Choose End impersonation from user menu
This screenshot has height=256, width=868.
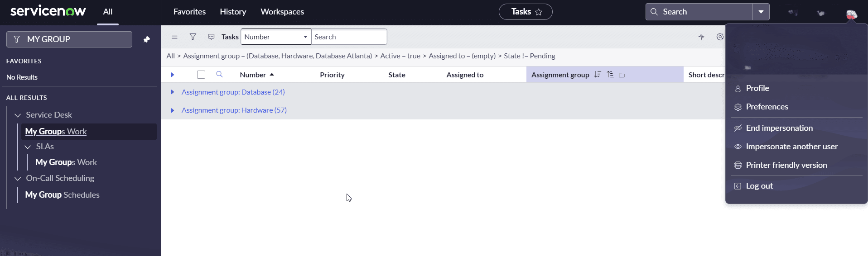(779, 128)
